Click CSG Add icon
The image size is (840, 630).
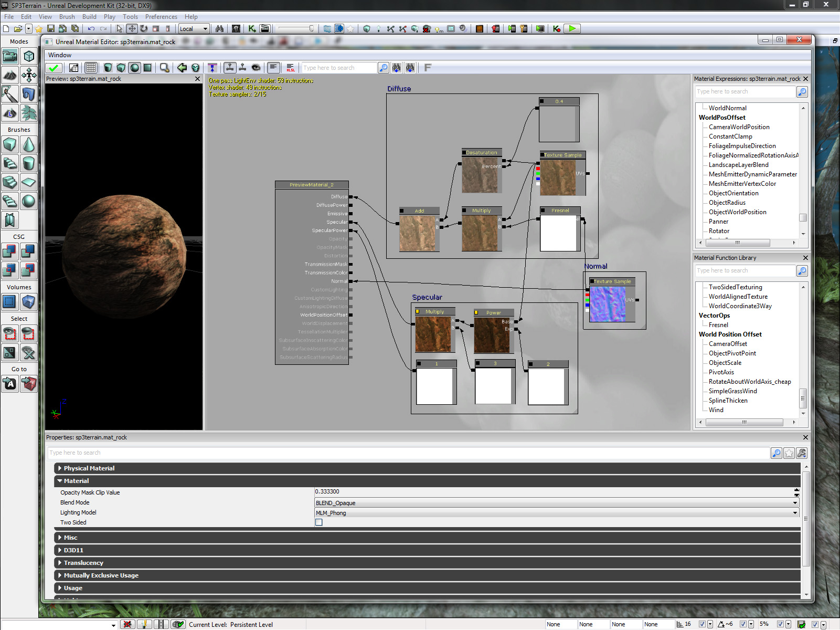click(10, 251)
